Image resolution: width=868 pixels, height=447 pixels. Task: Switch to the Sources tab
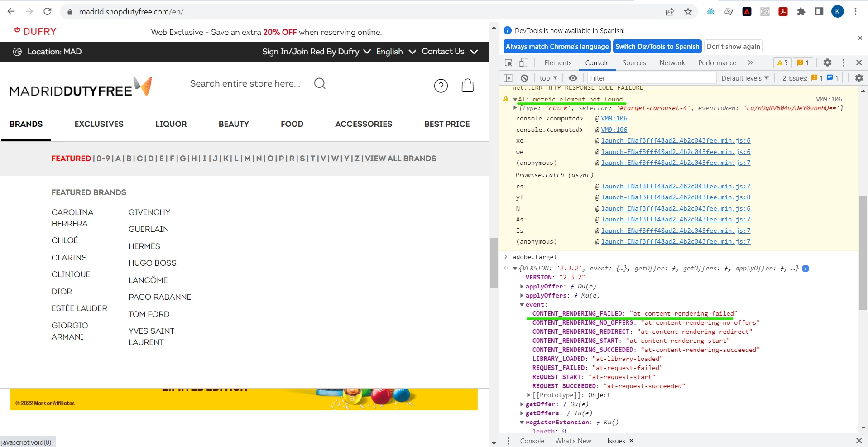click(x=634, y=63)
